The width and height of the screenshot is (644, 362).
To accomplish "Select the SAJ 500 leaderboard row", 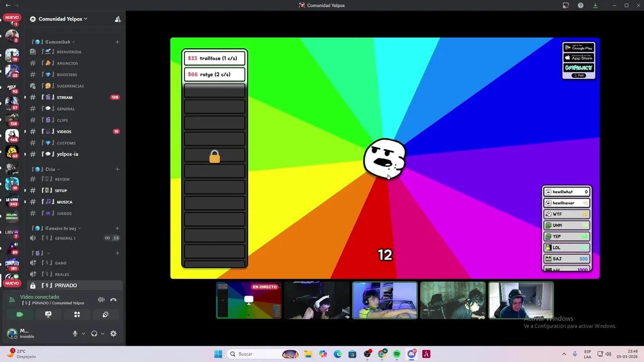I will click(567, 259).
